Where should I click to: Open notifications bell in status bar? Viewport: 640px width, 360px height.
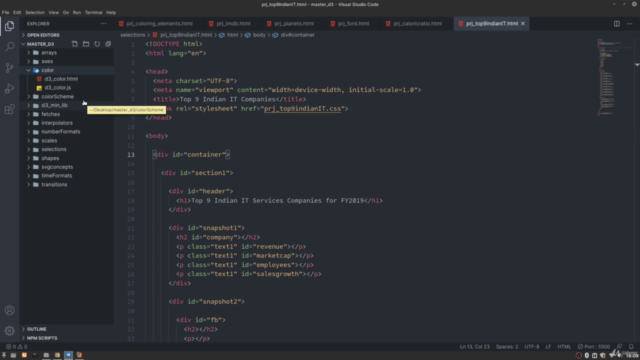[631, 347]
